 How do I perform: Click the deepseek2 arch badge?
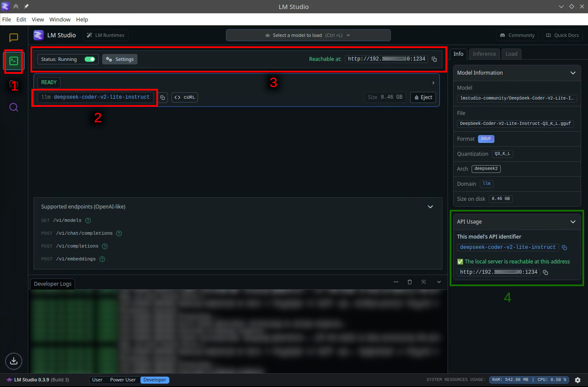click(486, 169)
